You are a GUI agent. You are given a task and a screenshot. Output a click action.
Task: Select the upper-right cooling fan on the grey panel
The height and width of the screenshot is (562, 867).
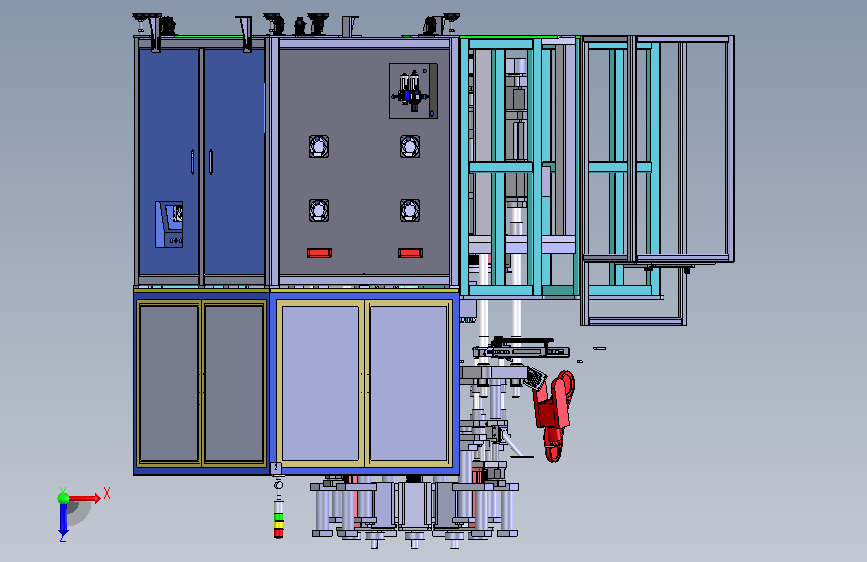[x=410, y=147]
